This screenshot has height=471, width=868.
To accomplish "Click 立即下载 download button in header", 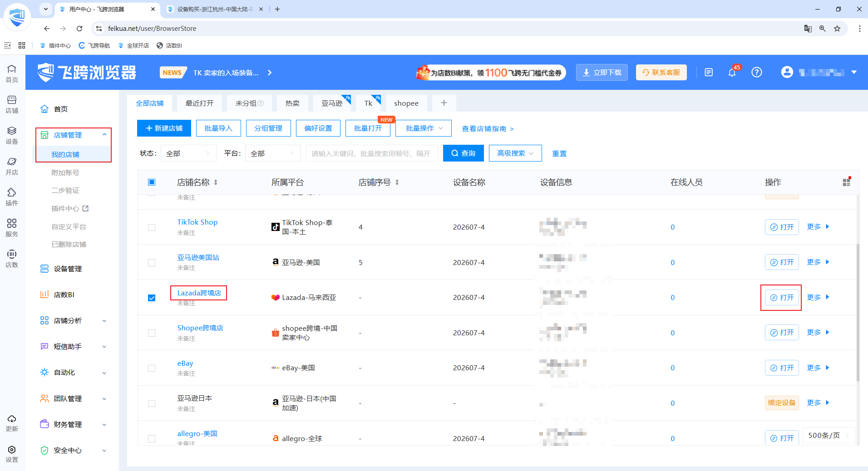I will [602, 72].
